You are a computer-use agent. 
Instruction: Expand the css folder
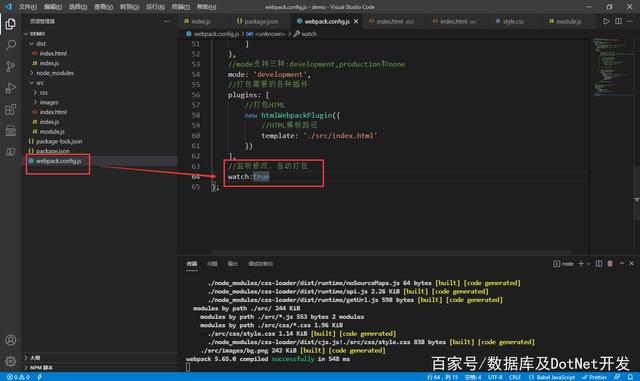36,92
